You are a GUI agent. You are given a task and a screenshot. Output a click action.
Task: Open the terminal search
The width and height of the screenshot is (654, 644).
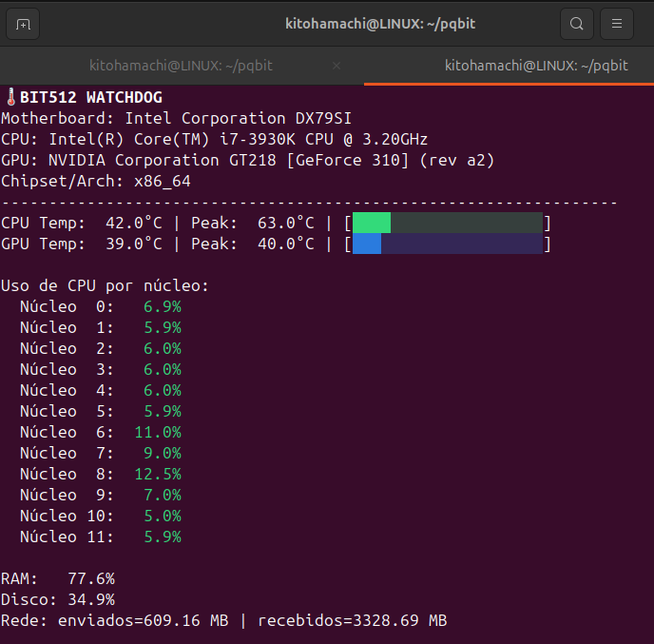tap(577, 24)
